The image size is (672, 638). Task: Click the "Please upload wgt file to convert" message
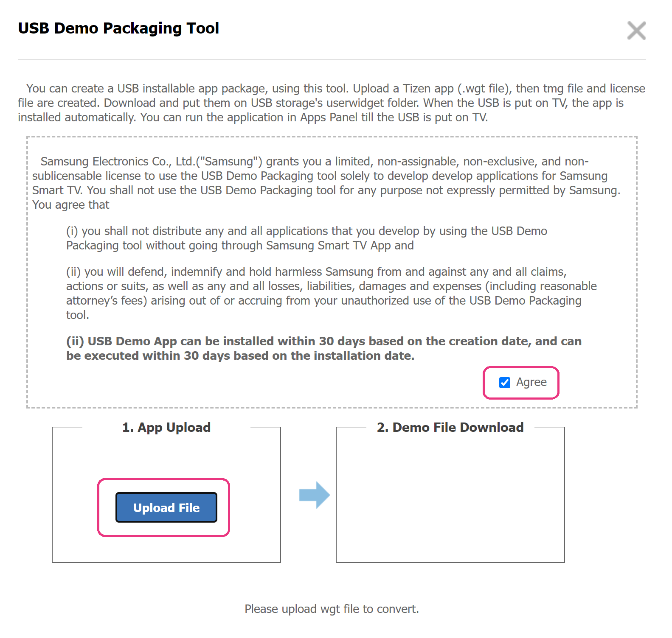(332, 609)
